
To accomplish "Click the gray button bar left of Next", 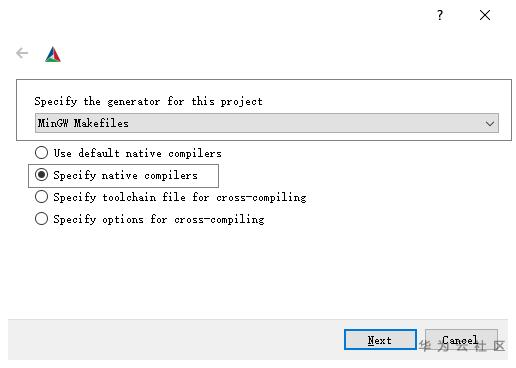I will pyautogui.click(x=176, y=340).
